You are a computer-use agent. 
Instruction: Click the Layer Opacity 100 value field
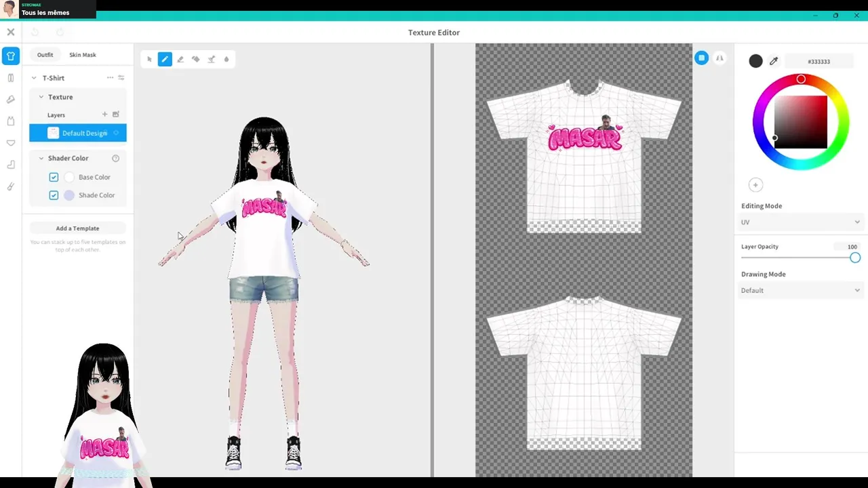click(848, 247)
